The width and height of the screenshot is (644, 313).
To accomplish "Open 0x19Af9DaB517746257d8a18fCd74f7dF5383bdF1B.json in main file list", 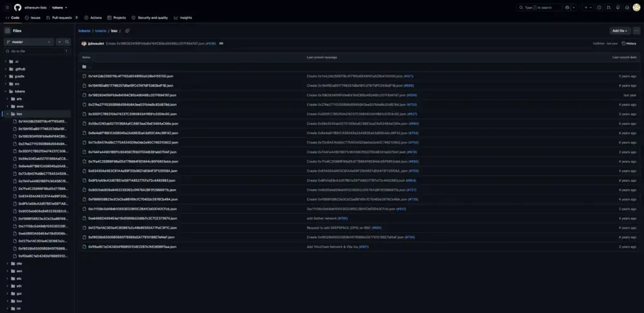I will point(131,85).
